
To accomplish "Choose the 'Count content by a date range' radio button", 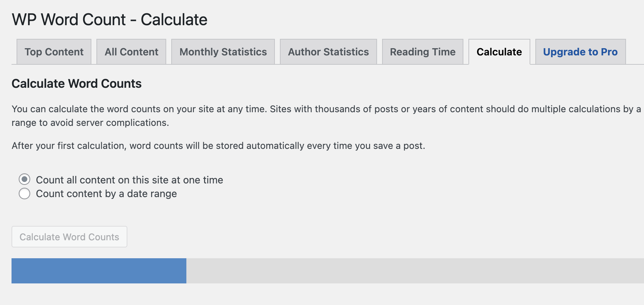I will click(24, 194).
